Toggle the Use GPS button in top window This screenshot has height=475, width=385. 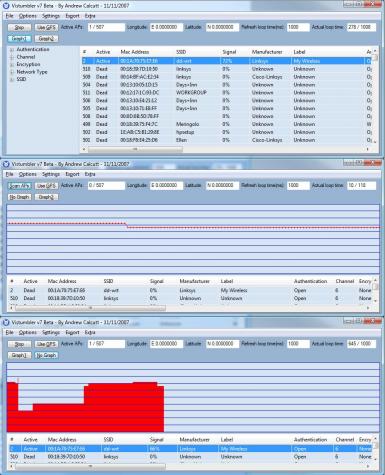pos(46,27)
